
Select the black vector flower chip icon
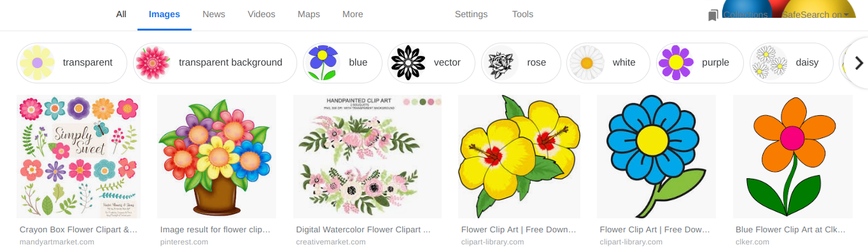click(x=407, y=63)
